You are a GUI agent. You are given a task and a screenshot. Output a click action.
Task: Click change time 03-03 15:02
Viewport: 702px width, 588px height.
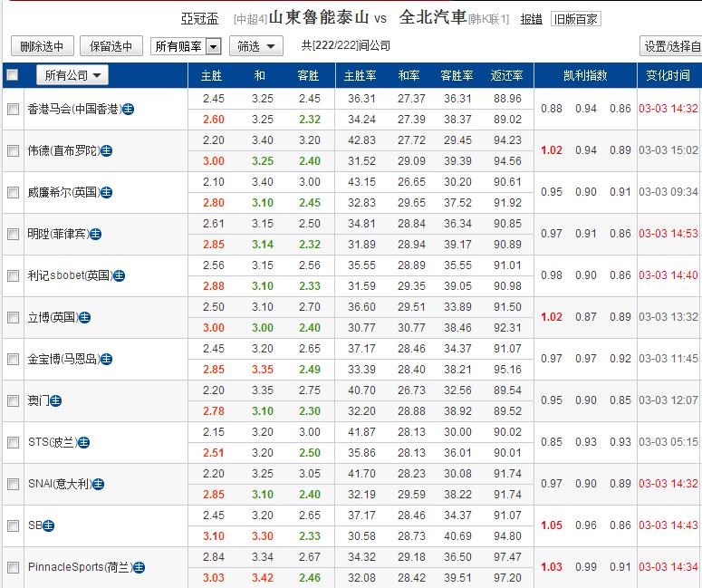point(668,150)
